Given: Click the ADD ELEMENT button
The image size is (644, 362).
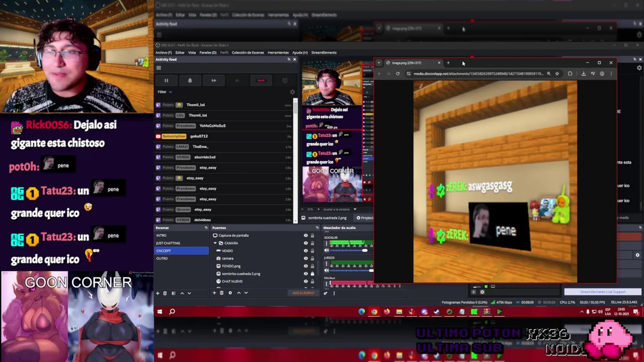Looking at the screenshot, I should coord(303,293).
